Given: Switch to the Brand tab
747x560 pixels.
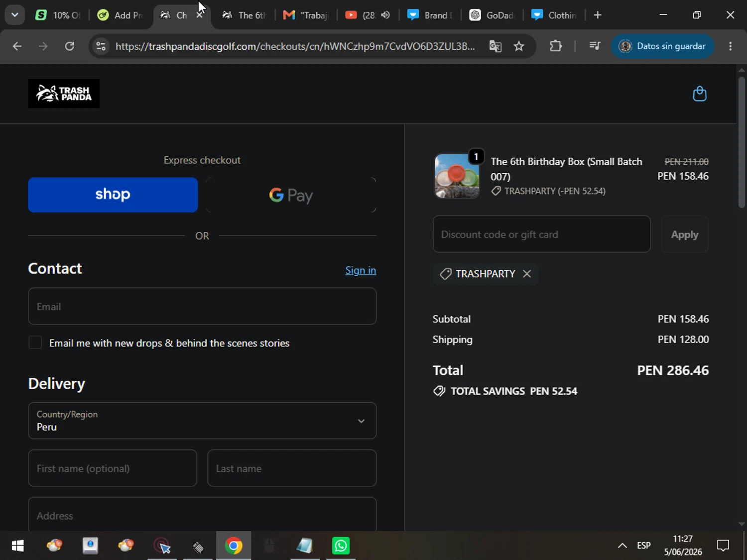Looking at the screenshot, I should 430,15.
